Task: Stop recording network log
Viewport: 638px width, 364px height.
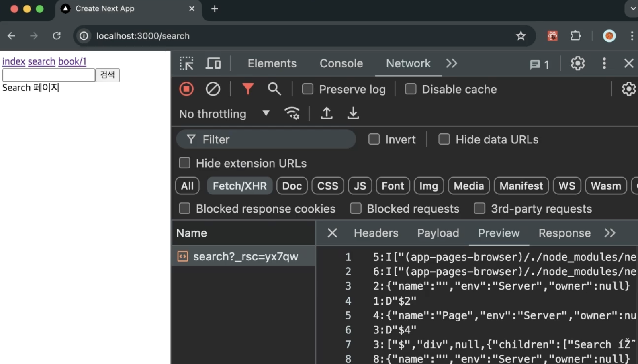Action: (x=186, y=89)
